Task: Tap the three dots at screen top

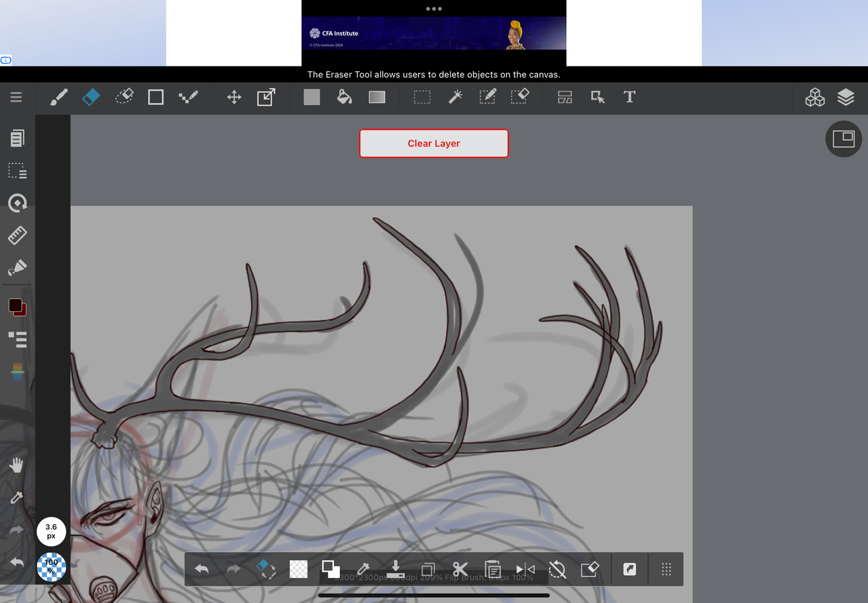Action: [x=434, y=9]
